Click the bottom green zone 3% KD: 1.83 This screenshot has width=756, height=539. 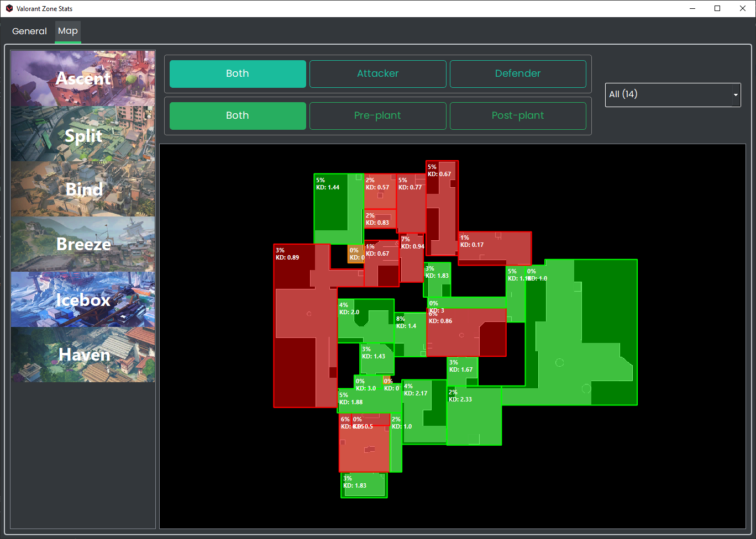click(x=364, y=485)
